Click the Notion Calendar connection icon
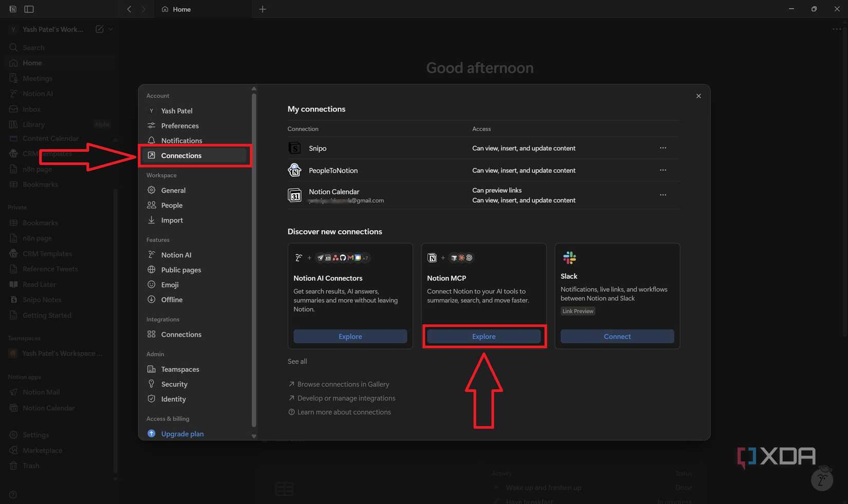Image resolution: width=848 pixels, height=504 pixels. pos(294,195)
